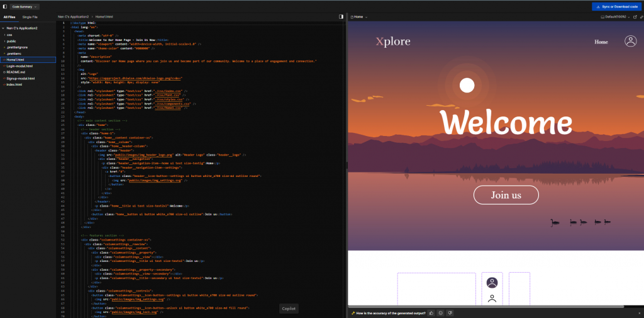Screen dimensions: 644x318
Task: Click the thumbs down feedback icon
Action: [x=450, y=313]
